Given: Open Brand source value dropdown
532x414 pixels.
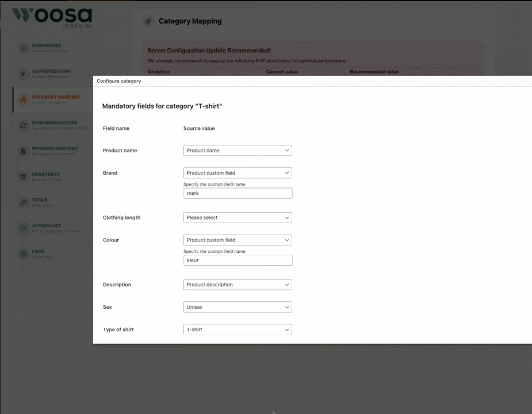Looking at the screenshot, I should pyautogui.click(x=238, y=172).
